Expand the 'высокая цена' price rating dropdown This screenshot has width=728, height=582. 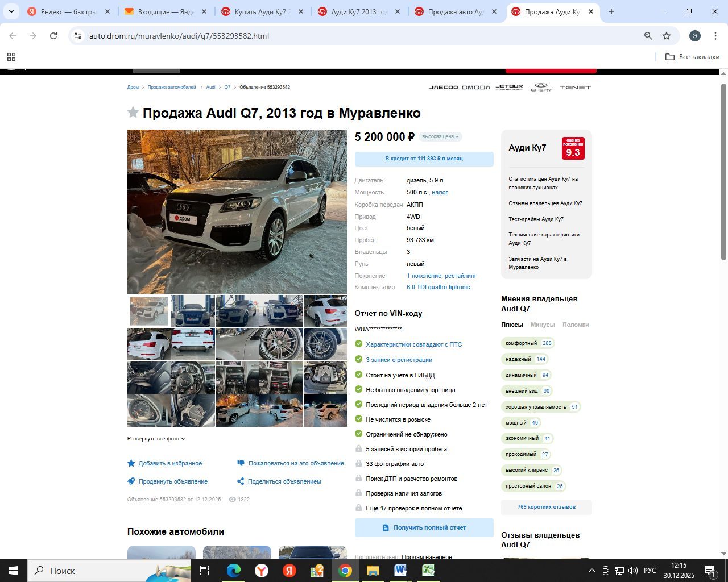click(x=441, y=136)
